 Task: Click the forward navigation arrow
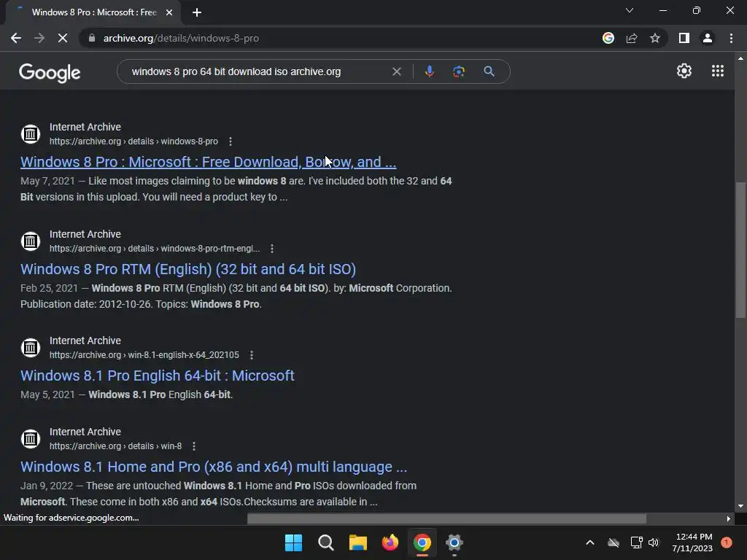tap(39, 38)
